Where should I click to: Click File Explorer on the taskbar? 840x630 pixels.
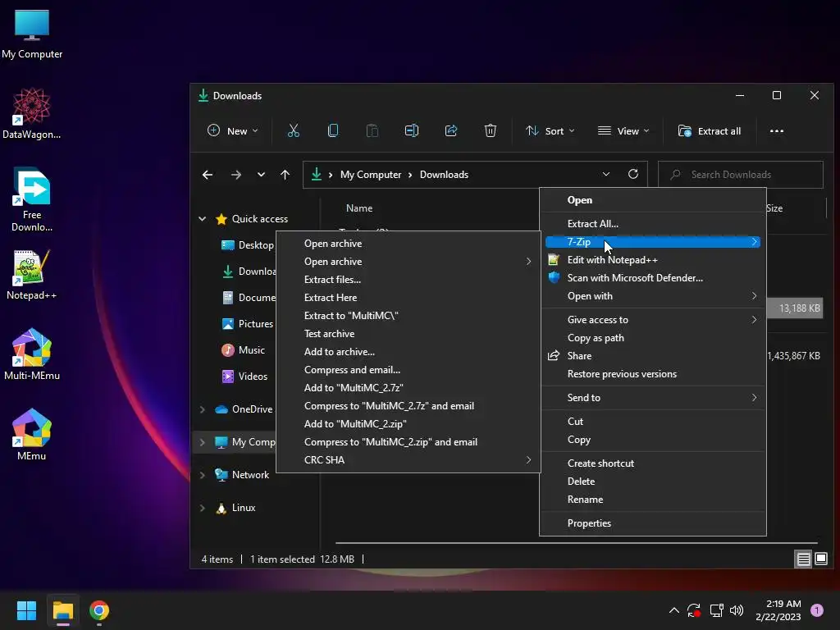coord(62,610)
